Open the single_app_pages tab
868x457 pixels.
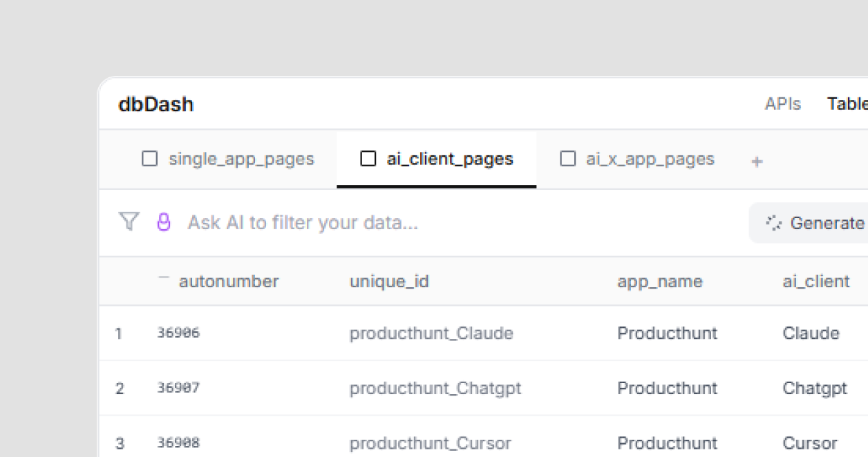[228, 159]
